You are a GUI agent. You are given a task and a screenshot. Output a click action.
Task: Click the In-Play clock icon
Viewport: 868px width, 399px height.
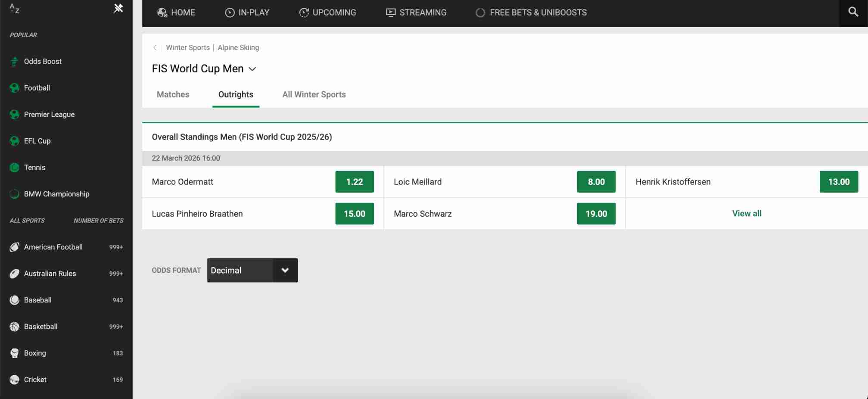(230, 12)
